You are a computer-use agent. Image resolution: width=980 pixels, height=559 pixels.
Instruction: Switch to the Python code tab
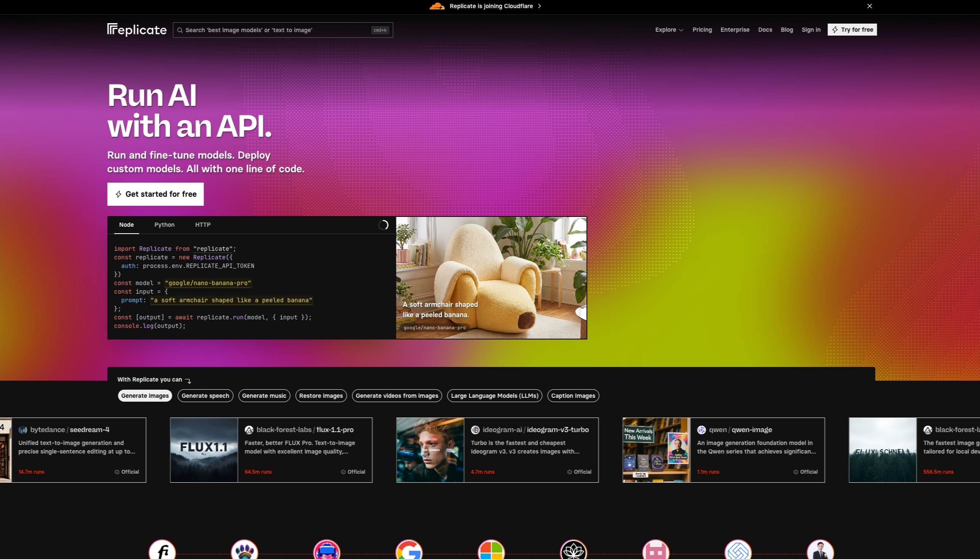pyautogui.click(x=165, y=225)
